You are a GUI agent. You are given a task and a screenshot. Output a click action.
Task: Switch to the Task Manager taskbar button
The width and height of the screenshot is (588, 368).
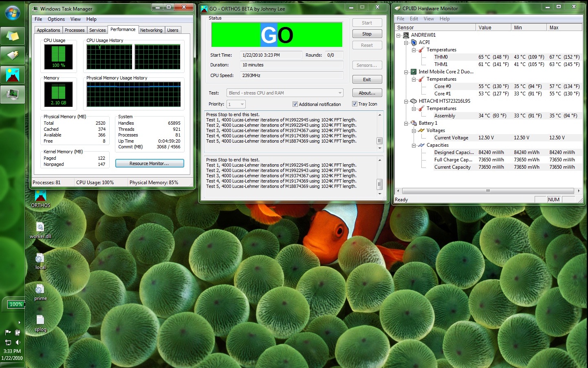tap(13, 94)
